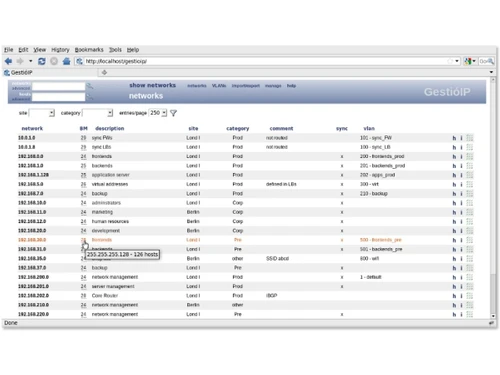Screen dimensions: 500x375
Task: Click the search engine selector icon
Action: pyautogui.click(x=468, y=61)
